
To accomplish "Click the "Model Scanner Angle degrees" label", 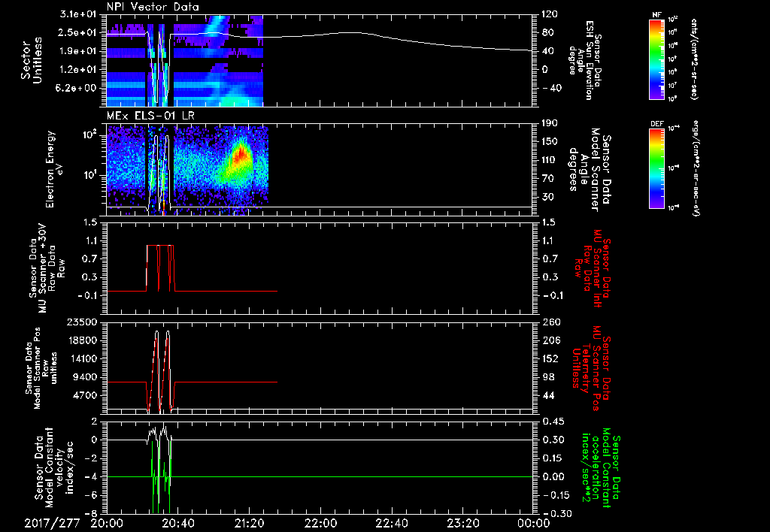I will click(x=589, y=170).
